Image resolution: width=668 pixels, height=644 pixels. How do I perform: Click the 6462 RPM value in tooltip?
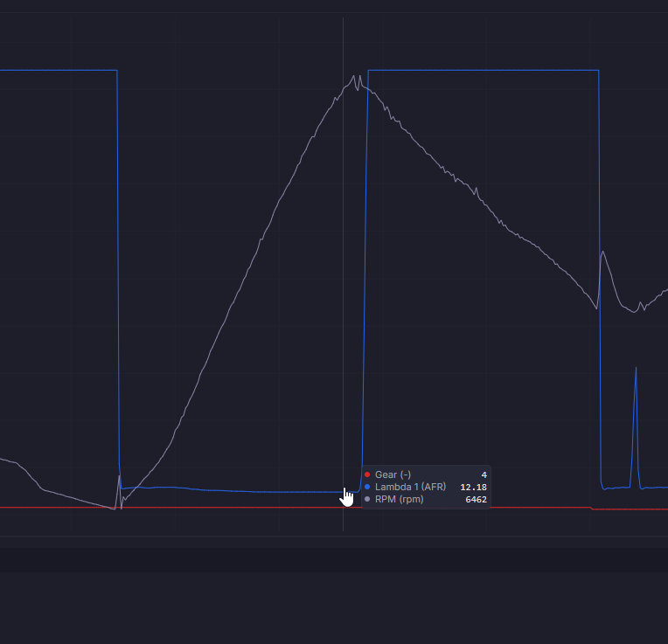click(476, 500)
